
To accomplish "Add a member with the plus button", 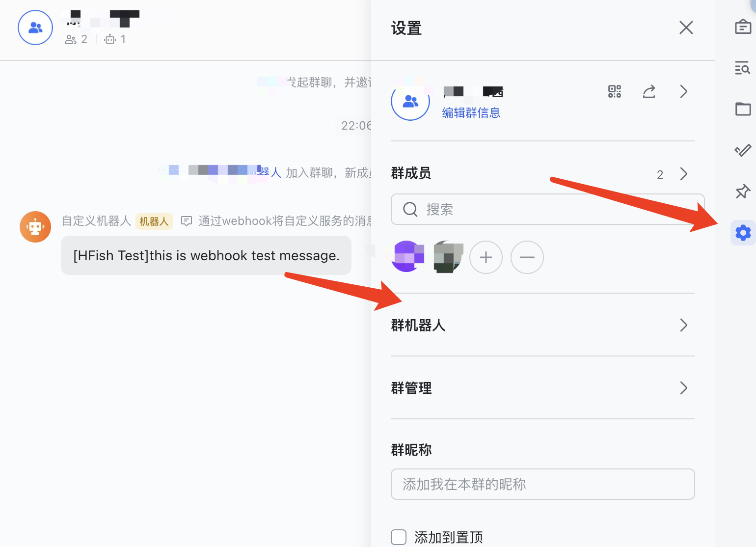I will (x=486, y=257).
